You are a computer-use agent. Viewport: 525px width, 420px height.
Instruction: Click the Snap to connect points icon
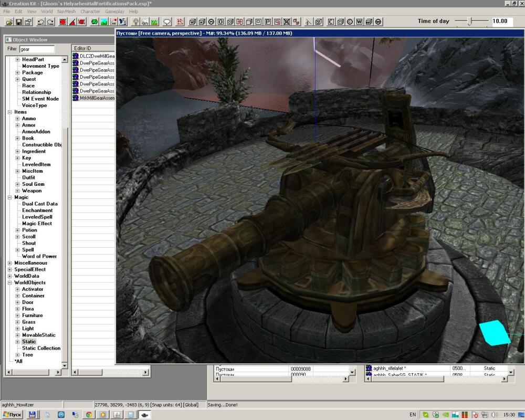click(x=81, y=22)
